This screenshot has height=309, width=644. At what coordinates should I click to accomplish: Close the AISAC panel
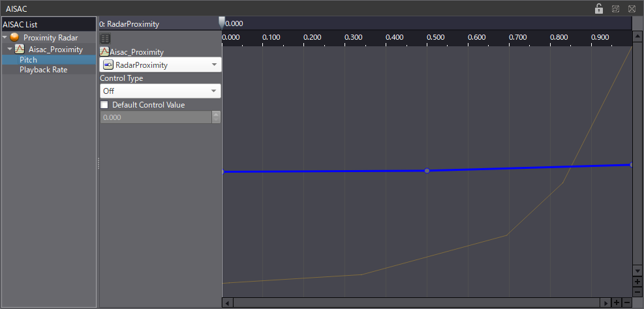coord(632,8)
